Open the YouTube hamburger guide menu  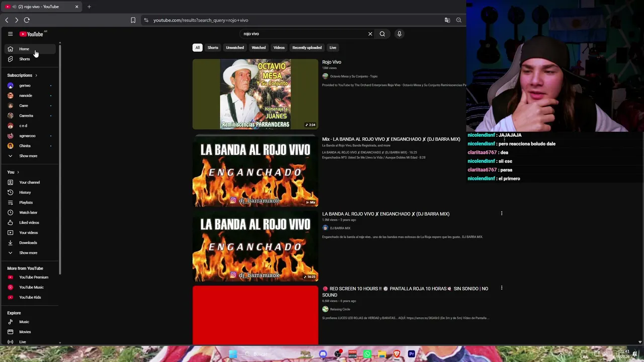(10, 34)
